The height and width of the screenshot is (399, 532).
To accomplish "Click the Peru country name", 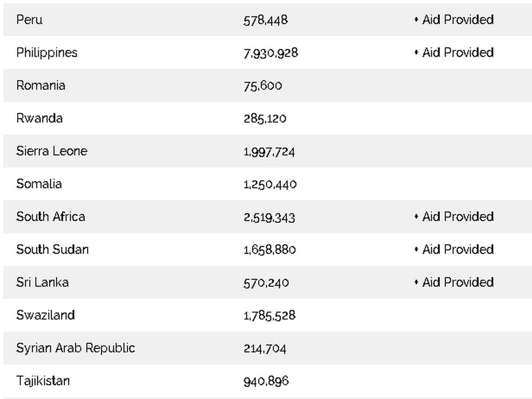I will [x=29, y=20].
